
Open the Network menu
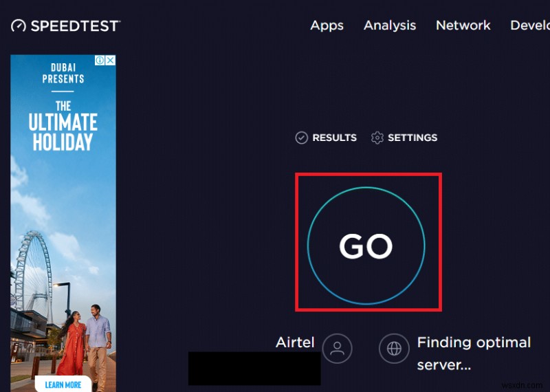(x=463, y=25)
